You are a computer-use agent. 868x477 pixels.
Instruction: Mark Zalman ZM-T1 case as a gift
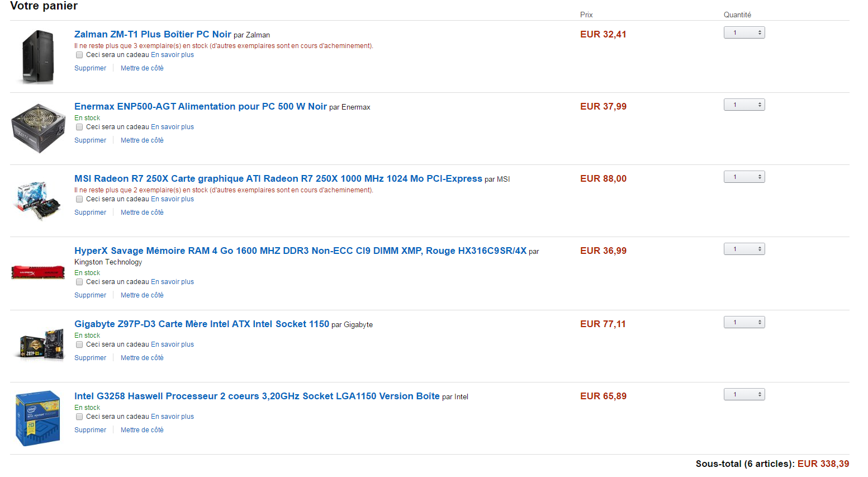coord(79,55)
